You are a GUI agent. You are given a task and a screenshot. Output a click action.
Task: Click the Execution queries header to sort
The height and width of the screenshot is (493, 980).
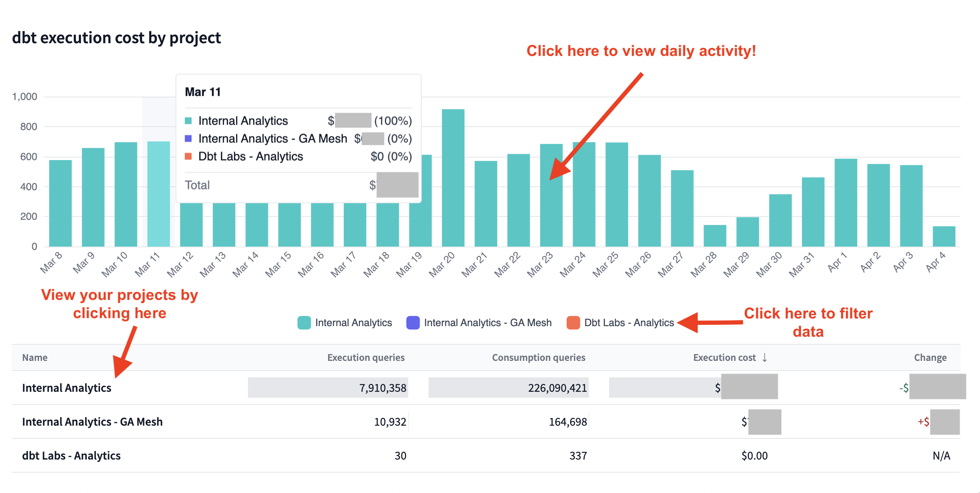(x=365, y=357)
